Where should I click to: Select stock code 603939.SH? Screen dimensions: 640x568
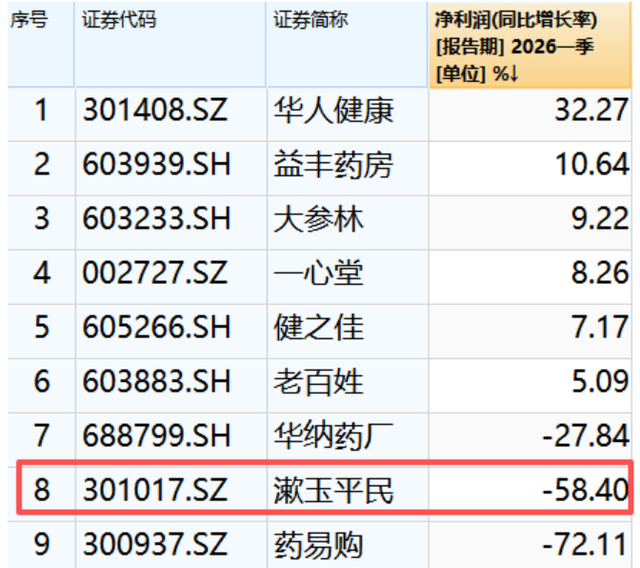157,164
